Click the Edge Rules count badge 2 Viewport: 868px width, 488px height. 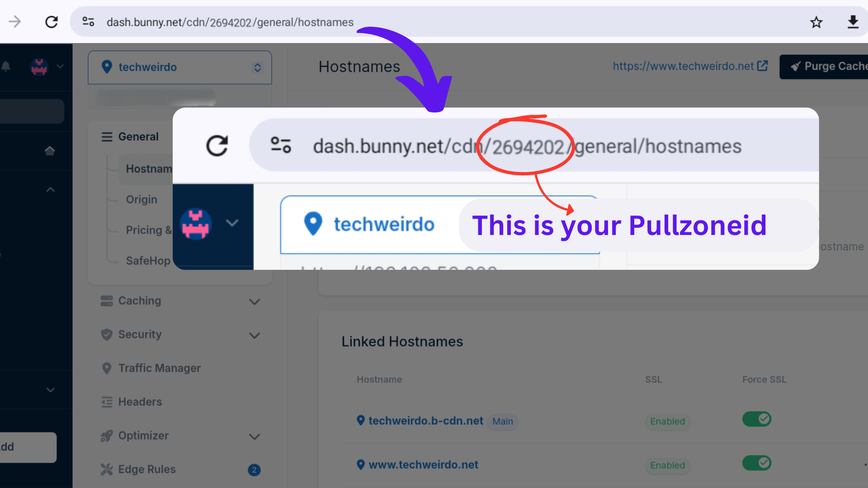pos(254,470)
